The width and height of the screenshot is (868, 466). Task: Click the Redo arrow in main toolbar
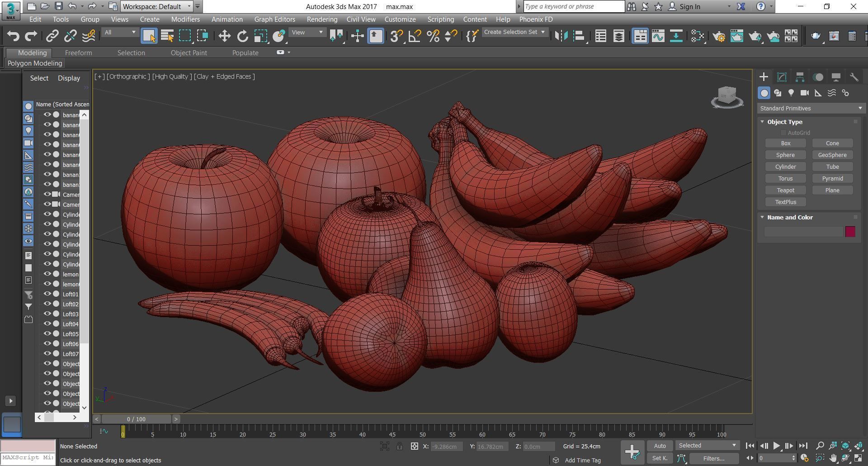31,36
